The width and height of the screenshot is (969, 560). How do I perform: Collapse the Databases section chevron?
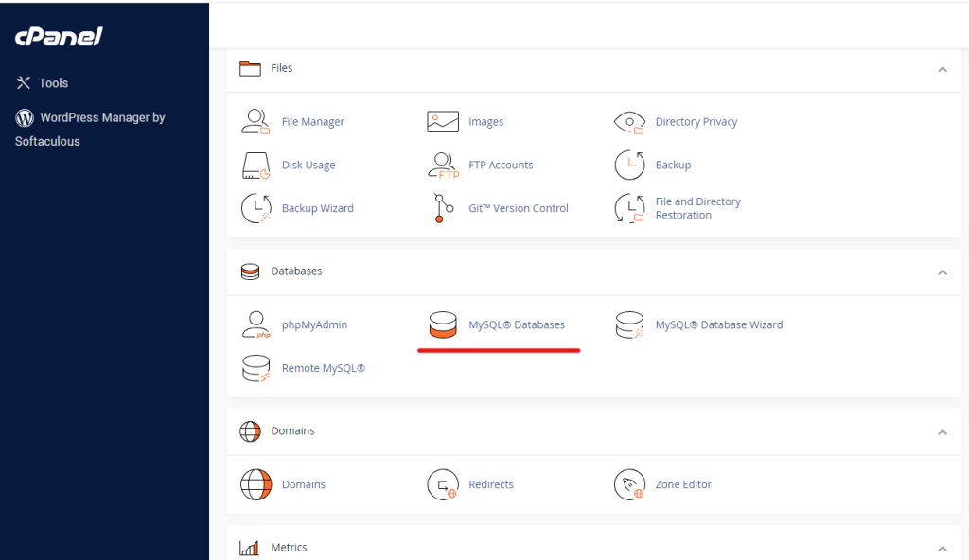(x=942, y=272)
